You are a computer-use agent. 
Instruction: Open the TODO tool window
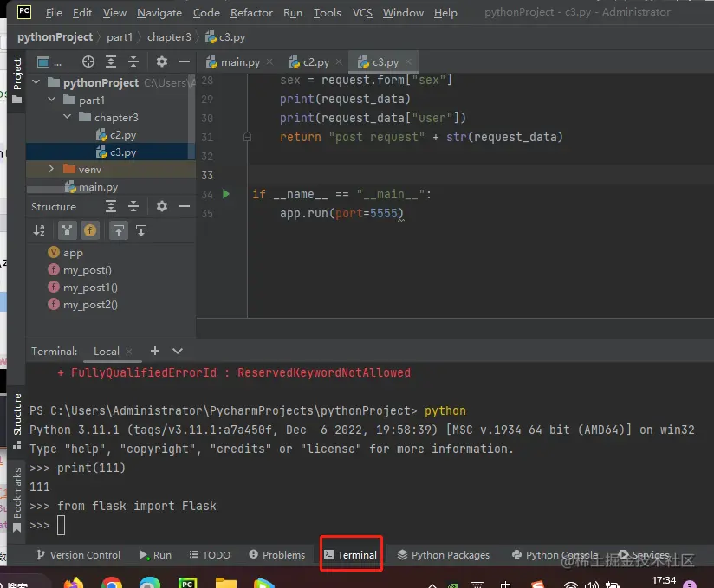point(210,555)
